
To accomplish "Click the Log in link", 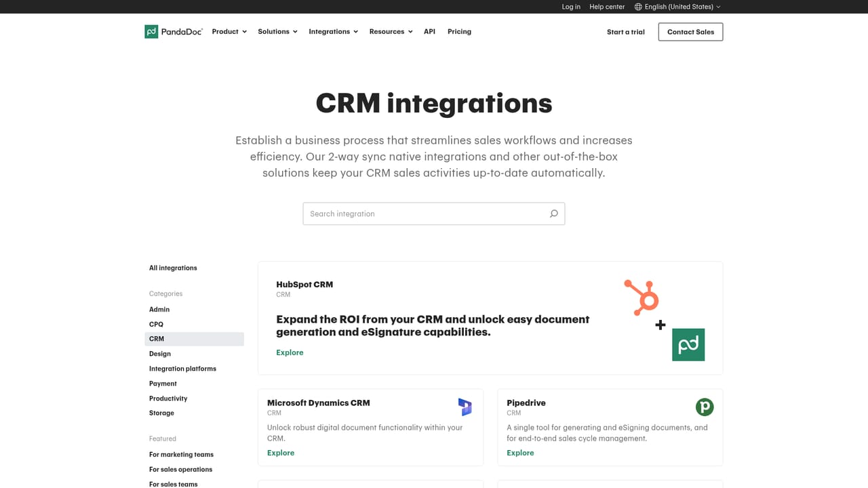I will click(571, 7).
